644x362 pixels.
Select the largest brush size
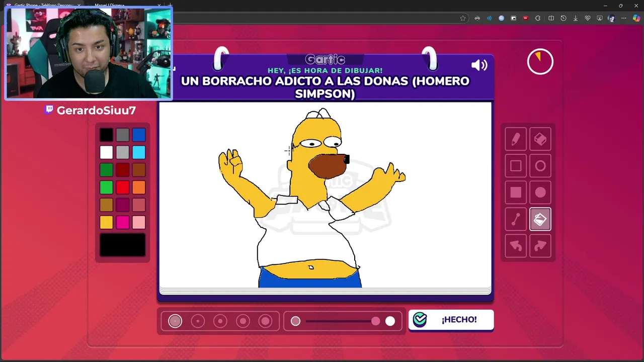tap(266, 321)
